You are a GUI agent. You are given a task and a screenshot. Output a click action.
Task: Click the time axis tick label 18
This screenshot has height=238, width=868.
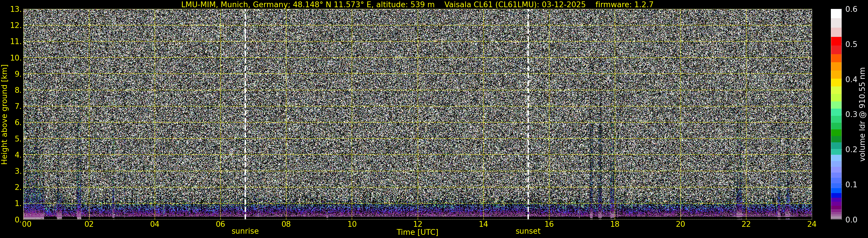click(614, 224)
